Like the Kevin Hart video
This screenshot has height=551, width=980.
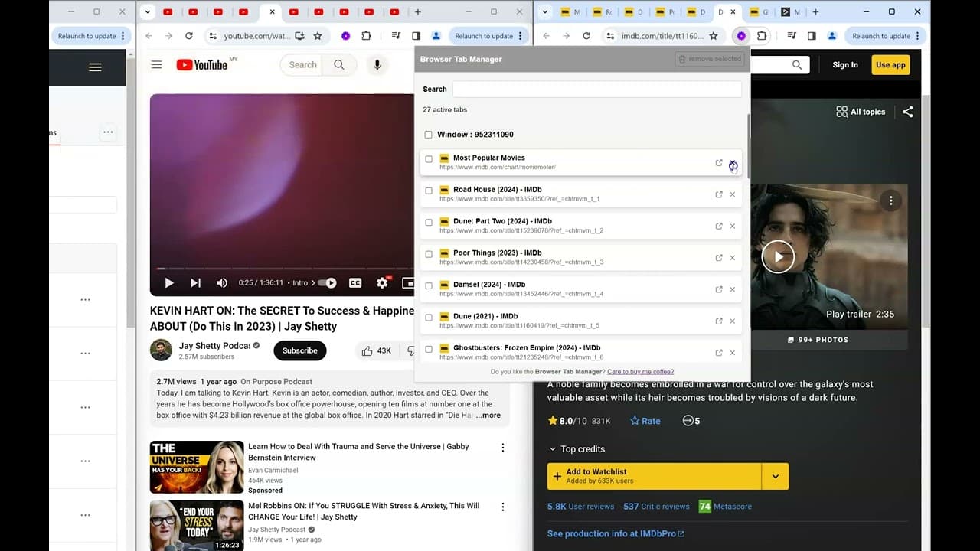(x=376, y=350)
